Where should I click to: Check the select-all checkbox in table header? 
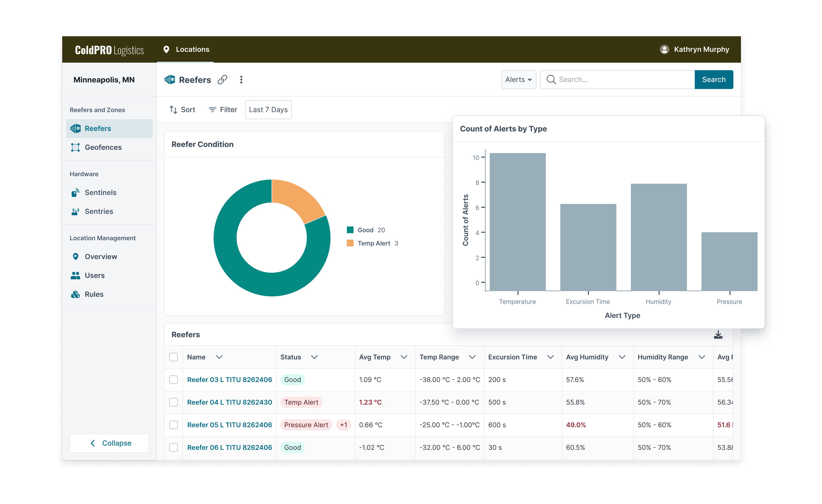[x=173, y=357]
